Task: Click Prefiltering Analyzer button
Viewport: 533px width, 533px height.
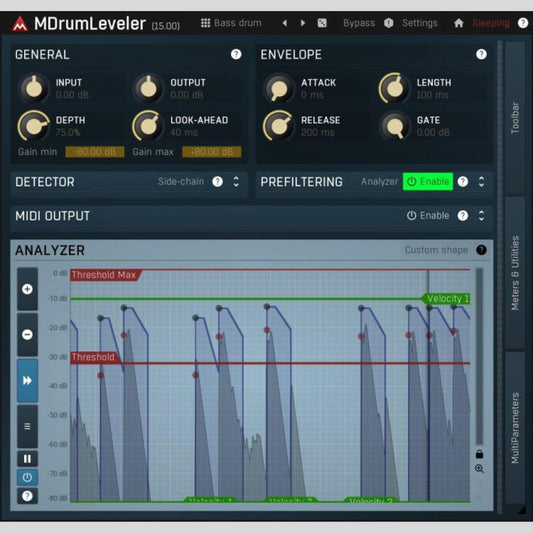Action: pos(379,182)
